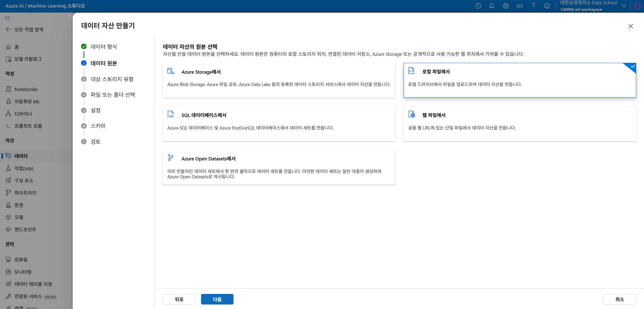Click the 다음 next button
The height and width of the screenshot is (309, 644).
tap(217, 299)
